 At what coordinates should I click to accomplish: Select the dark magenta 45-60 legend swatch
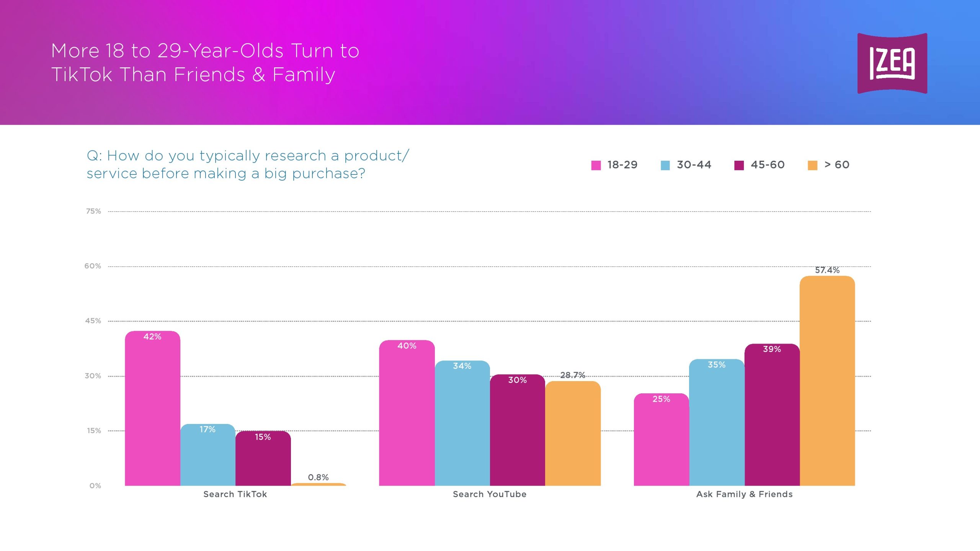(739, 165)
